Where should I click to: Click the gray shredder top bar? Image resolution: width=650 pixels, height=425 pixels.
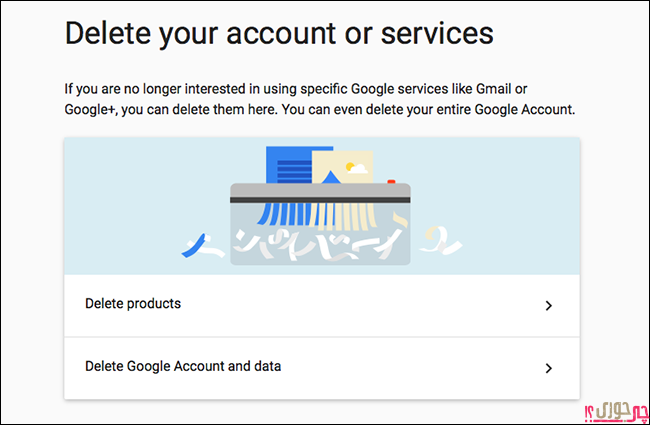[x=320, y=193]
